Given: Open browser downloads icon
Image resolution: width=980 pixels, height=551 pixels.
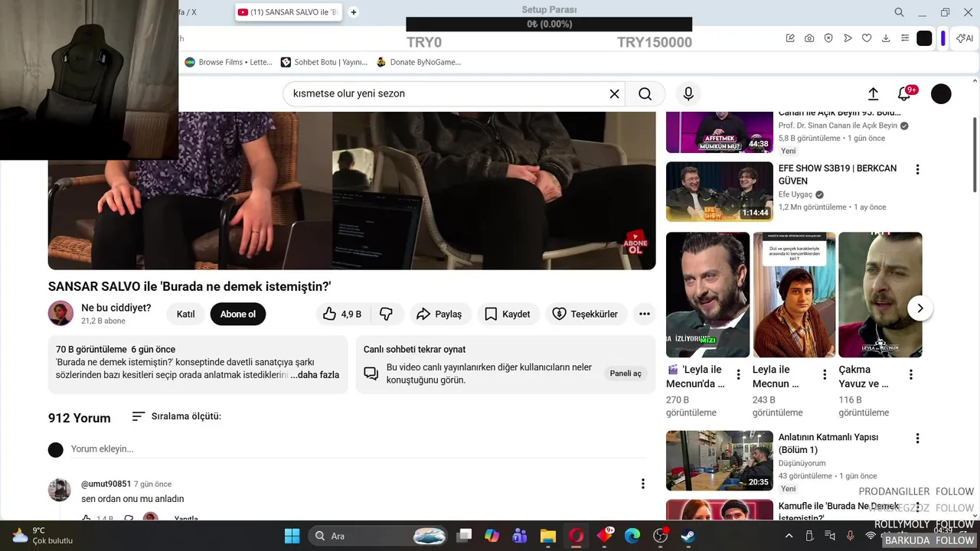Looking at the screenshot, I should (886, 38).
